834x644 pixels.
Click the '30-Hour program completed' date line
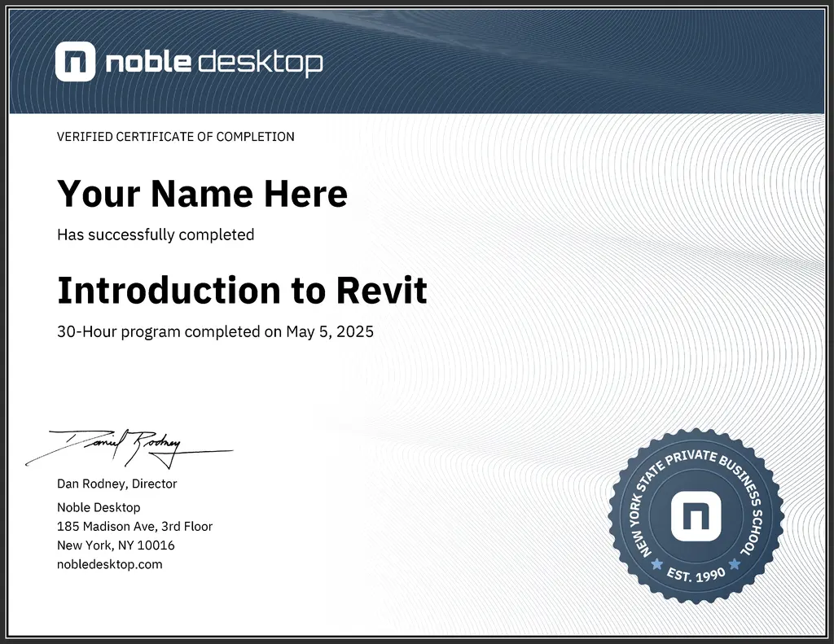215,331
